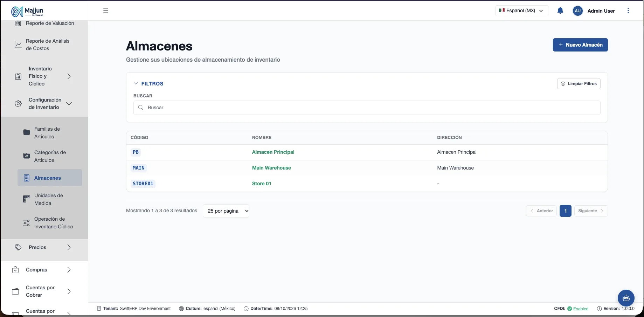This screenshot has width=644, height=317.
Task: Click the Majjun Software logo
Action: pos(27,12)
